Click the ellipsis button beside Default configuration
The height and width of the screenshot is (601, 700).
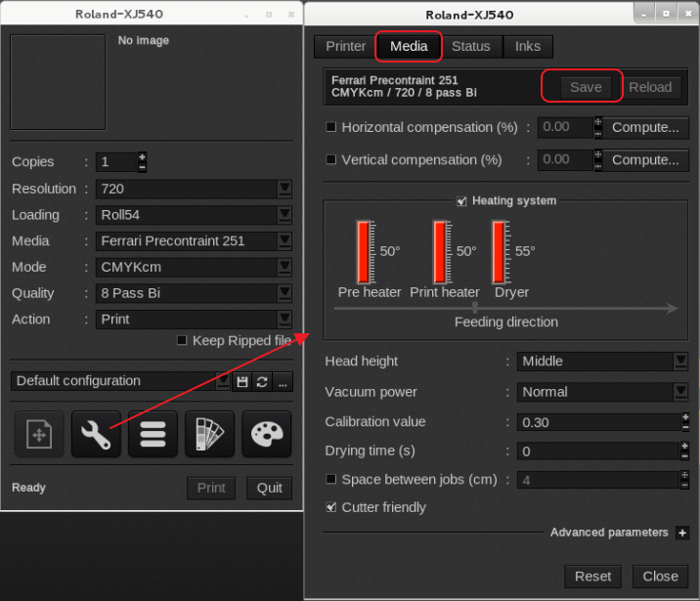point(282,382)
